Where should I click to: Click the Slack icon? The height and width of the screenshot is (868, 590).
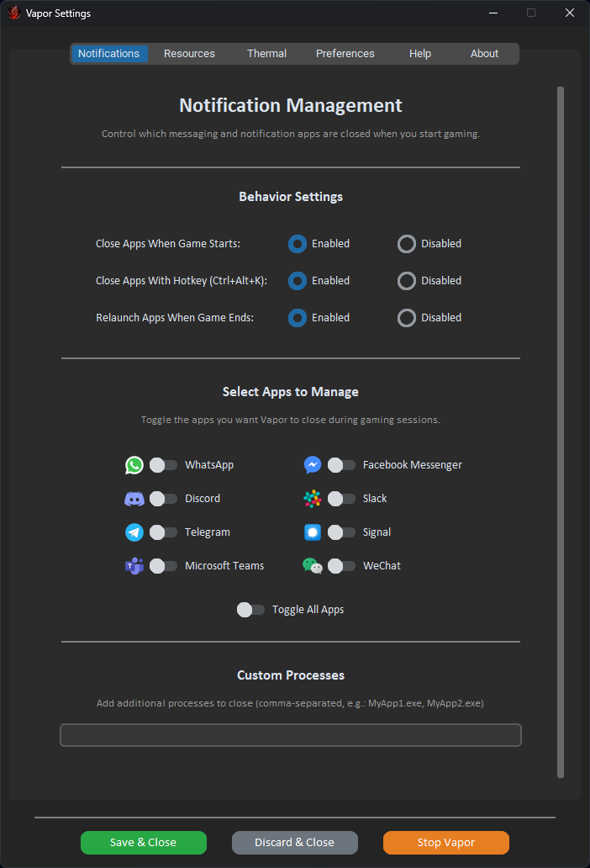pyautogui.click(x=312, y=498)
